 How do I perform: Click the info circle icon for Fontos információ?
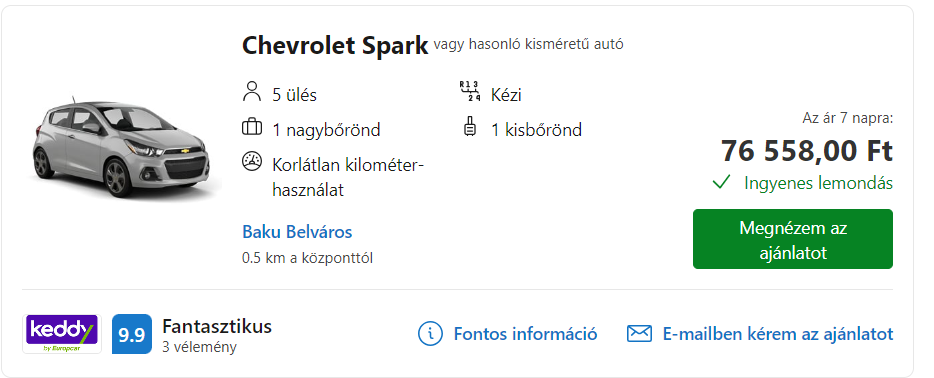(430, 333)
